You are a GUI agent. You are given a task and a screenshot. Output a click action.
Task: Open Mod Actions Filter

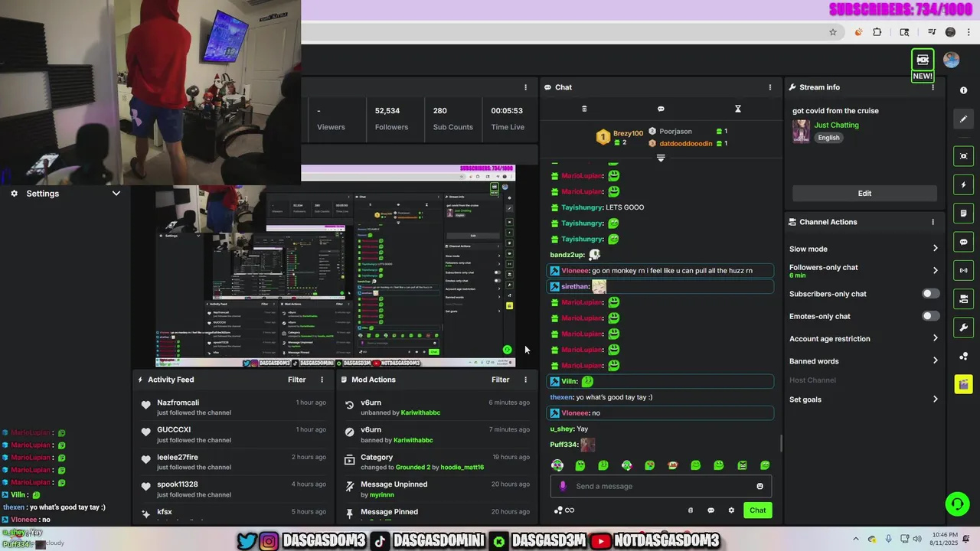coord(500,380)
